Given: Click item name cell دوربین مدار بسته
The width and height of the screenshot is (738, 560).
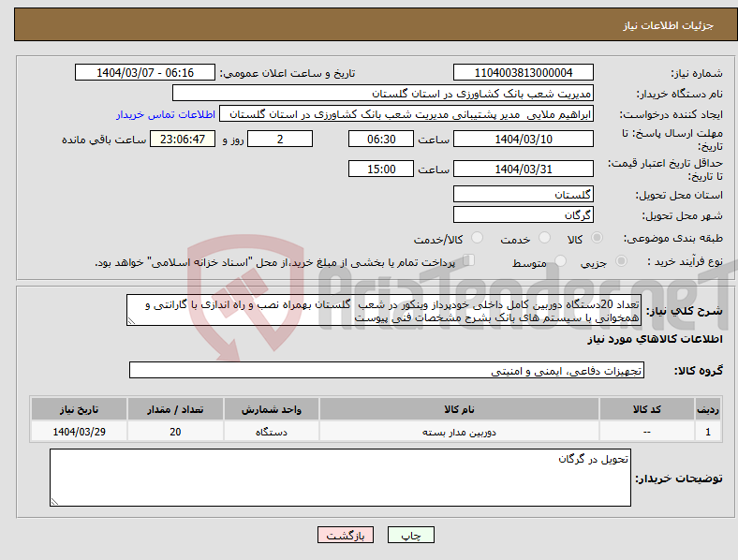Looking at the screenshot, I should tap(459, 431).
